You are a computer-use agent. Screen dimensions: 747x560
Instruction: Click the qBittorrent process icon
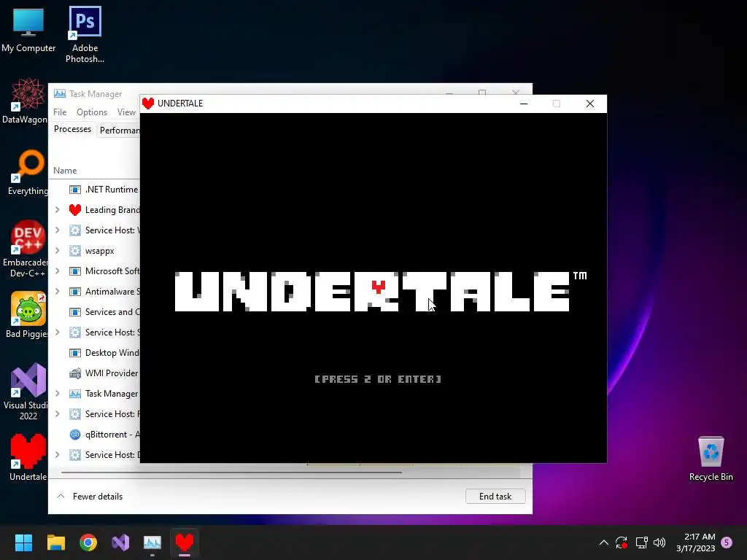coord(75,435)
